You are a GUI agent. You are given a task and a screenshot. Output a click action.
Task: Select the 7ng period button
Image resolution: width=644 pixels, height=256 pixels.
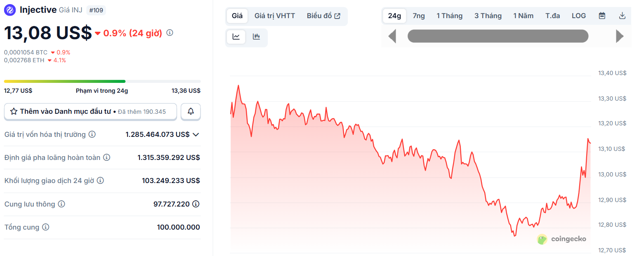418,15
